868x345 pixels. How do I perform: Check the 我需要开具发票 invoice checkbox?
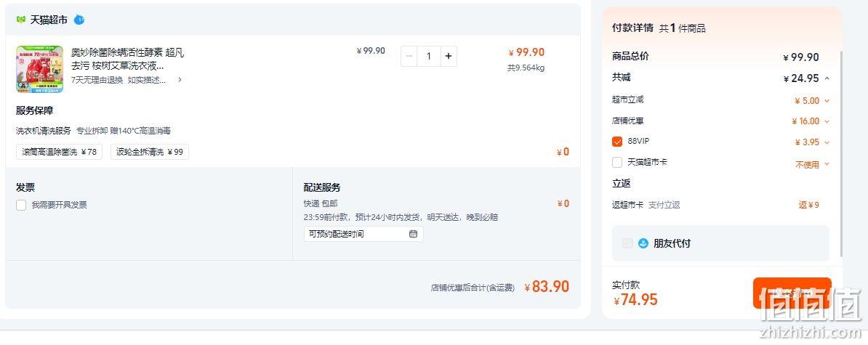point(21,205)
